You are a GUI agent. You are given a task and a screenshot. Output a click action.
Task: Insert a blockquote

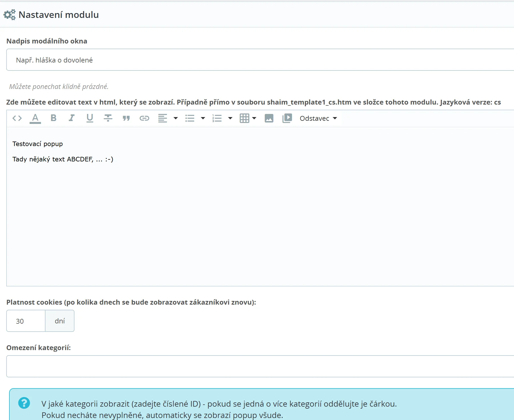[126, 118]
